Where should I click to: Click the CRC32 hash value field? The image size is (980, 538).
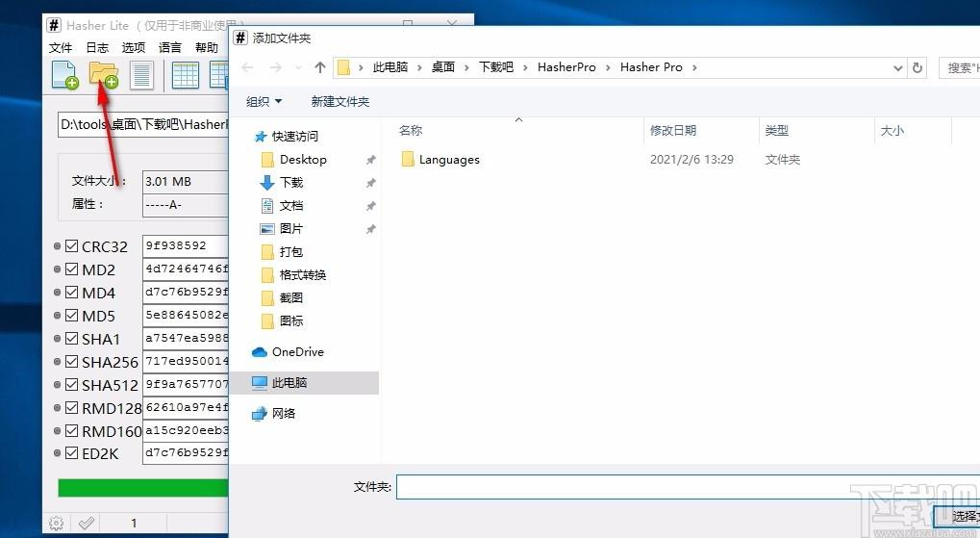coord(186,245)
